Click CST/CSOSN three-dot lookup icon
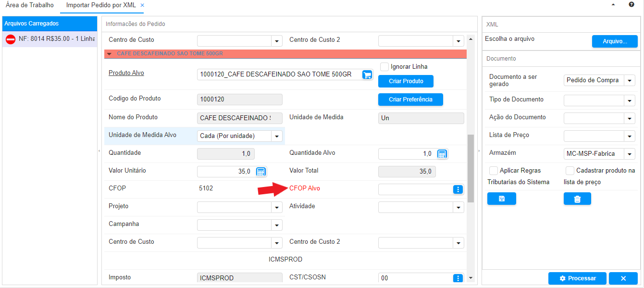 point(458,278)
